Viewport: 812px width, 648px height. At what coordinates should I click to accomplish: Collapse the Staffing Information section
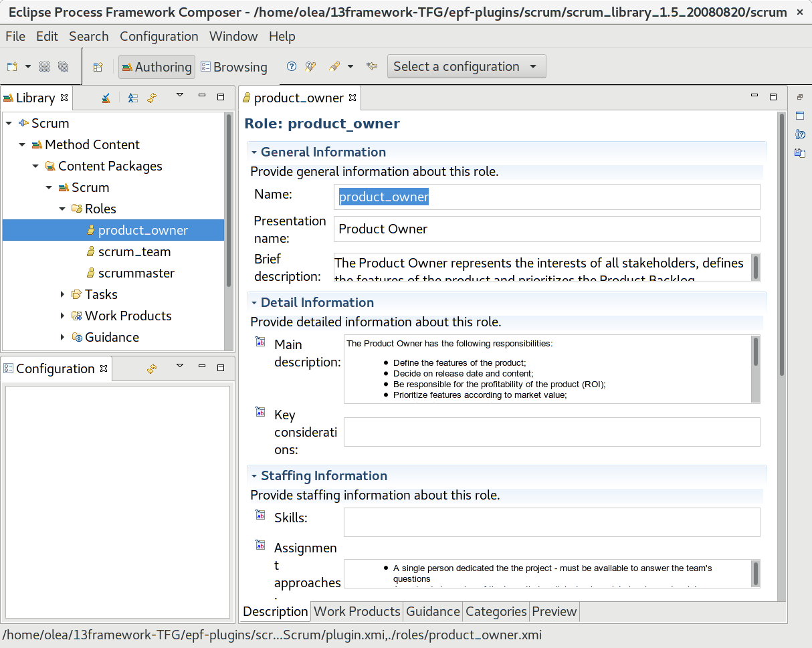[x=254, y=475]
